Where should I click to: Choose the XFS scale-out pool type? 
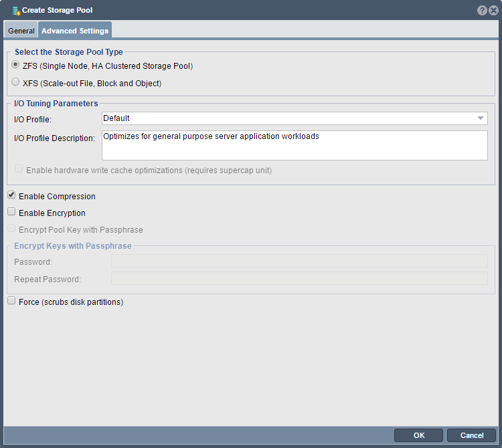15,82
